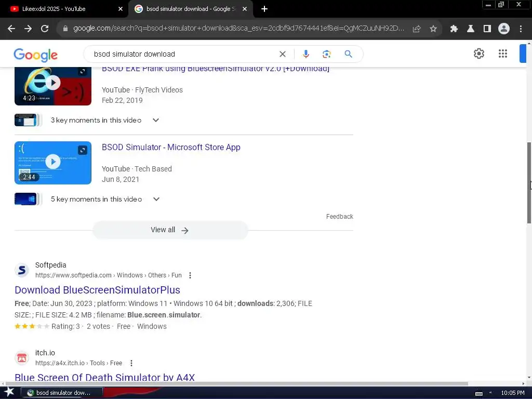
Task: Play the BSOD Simulator Microsoft Store video
Action: tap(53, 162)
